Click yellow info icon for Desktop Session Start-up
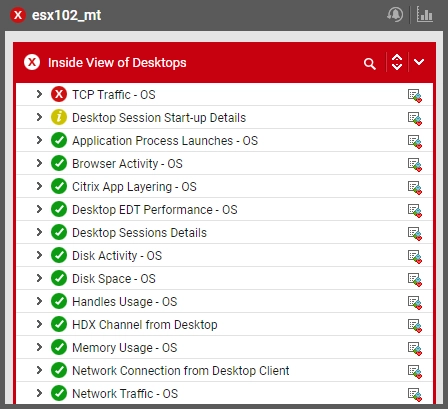 (59, 118)
